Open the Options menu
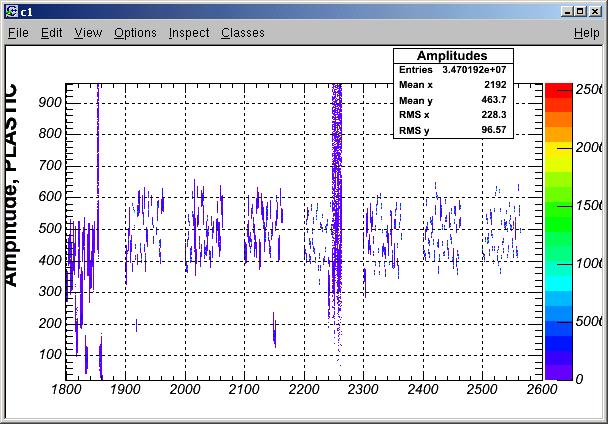Image resolution: width=608 pixels, height=424 pixels. click(135, 33)
